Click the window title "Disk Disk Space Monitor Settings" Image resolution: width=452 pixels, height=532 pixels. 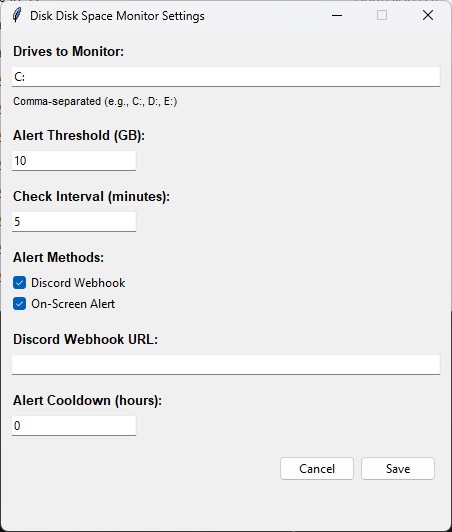point(117,16)
